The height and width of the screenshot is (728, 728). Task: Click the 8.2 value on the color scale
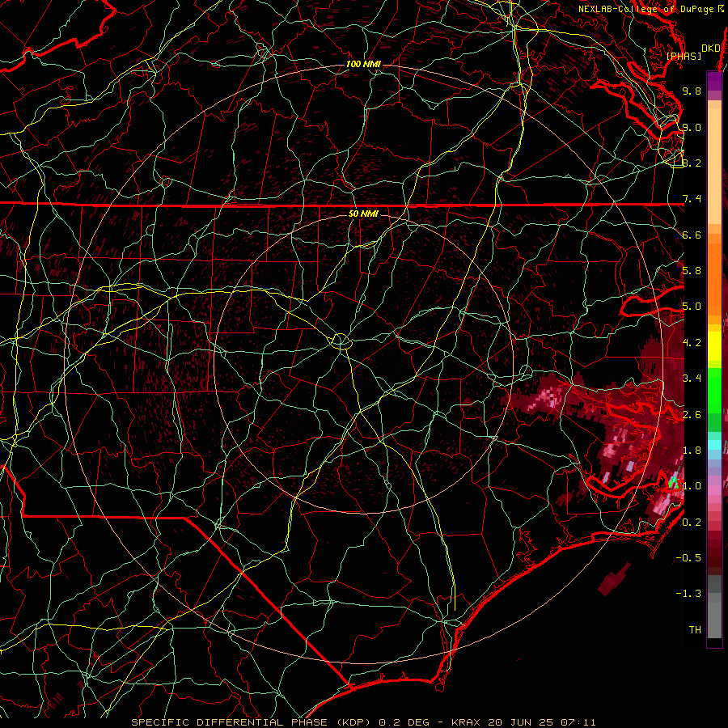tap(692, 163)
